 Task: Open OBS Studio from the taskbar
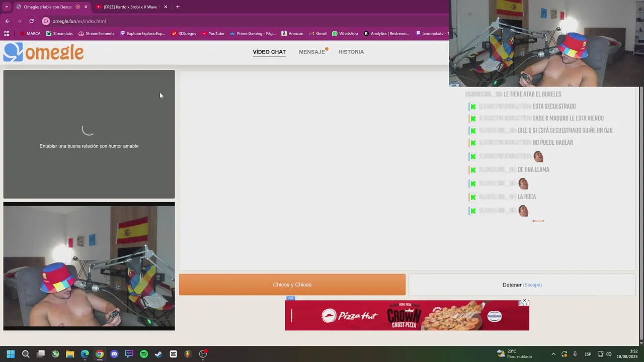point(203,354)
